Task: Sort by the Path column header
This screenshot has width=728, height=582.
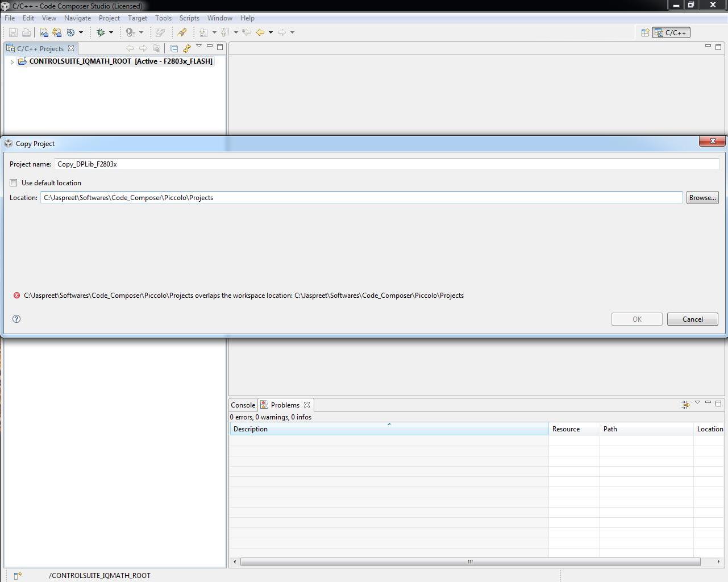Action: click(646, 429)
